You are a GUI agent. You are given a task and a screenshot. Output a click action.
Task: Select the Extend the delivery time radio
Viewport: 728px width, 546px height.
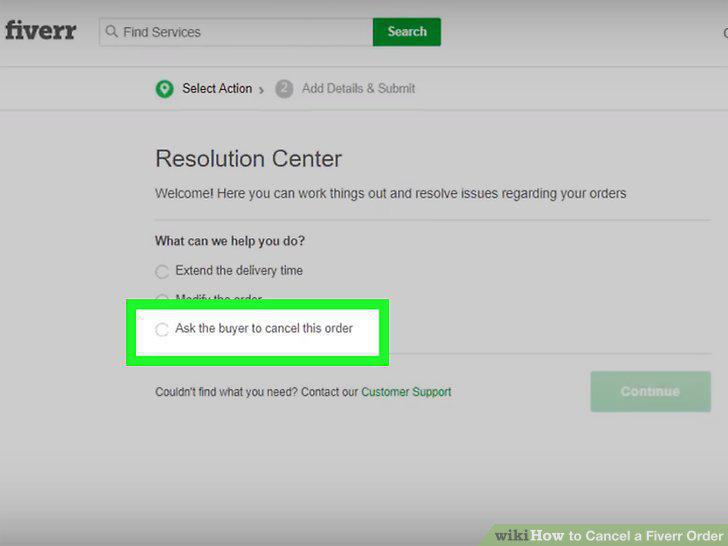[162, 272]
